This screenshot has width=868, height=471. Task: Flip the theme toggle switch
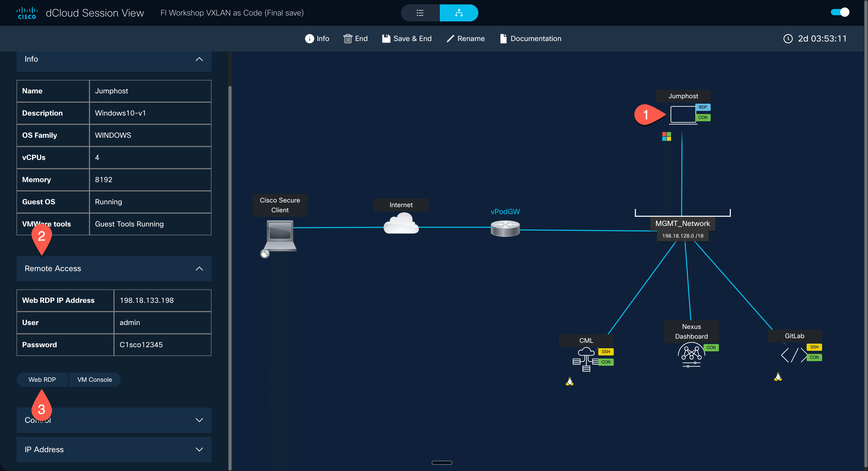(x=840, y=12)
